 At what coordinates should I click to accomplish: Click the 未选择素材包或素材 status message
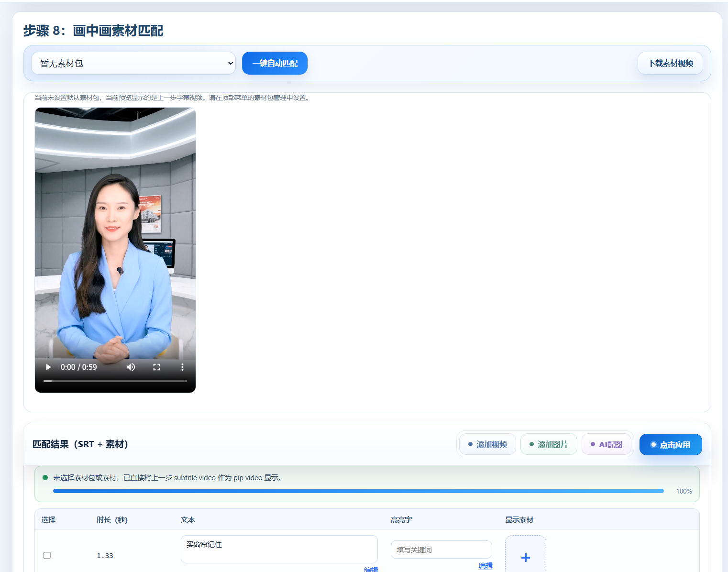pyautogui.click(x=167, y=477)
